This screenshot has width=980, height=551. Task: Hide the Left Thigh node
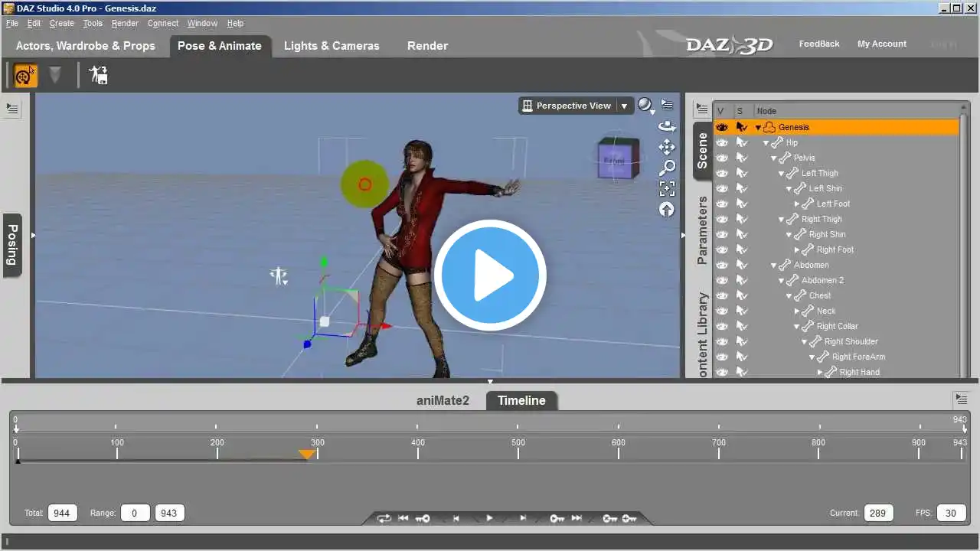[x=722, y=173]
